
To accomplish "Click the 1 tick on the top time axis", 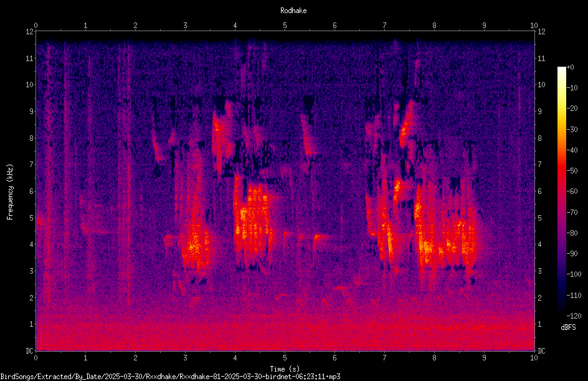I will coord(85,26).
